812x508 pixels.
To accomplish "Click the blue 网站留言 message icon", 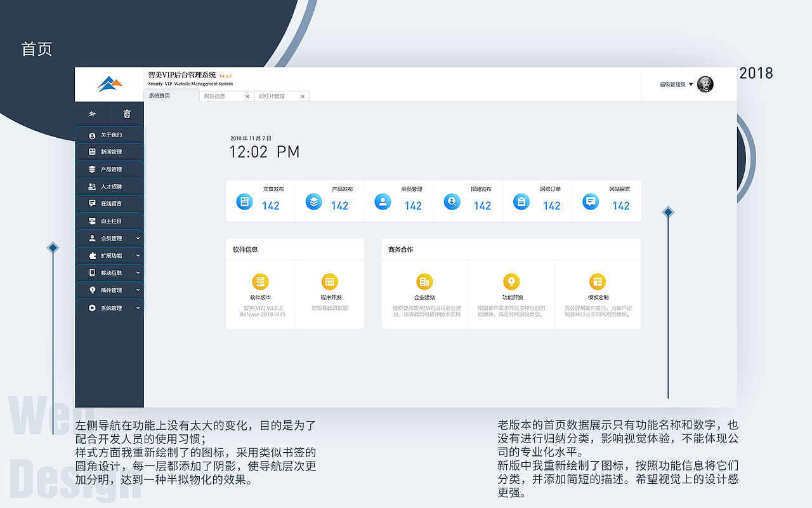I will pos(591,202).
